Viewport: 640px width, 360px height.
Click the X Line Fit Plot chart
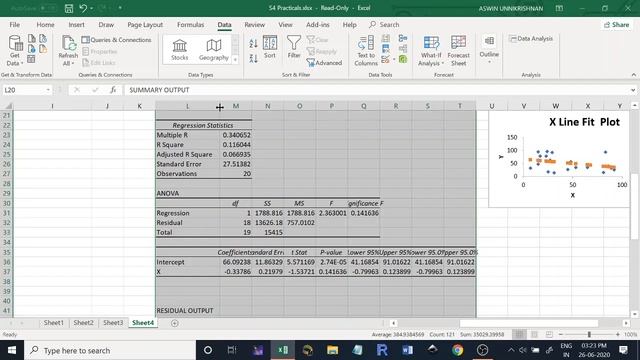(x=559, y=159)
